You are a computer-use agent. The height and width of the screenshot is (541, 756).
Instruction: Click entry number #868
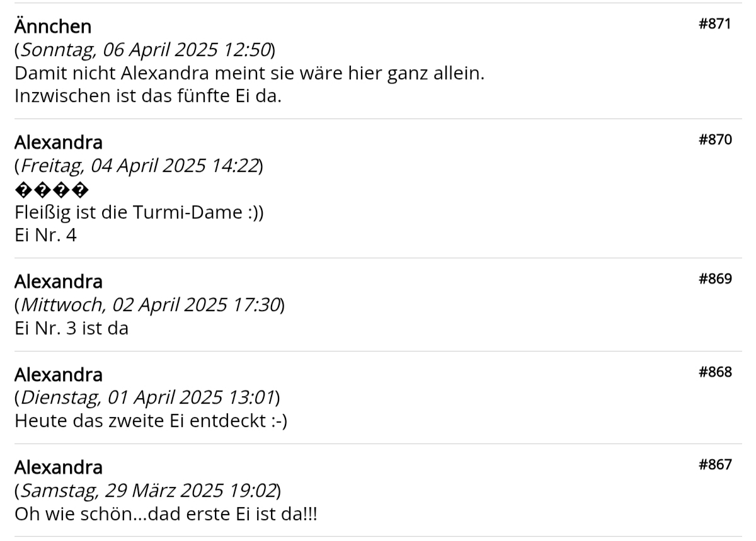point(715,372)
